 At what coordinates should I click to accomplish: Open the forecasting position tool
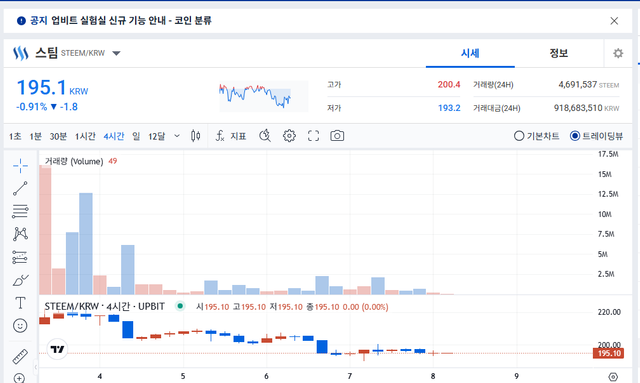pos(20,257)
